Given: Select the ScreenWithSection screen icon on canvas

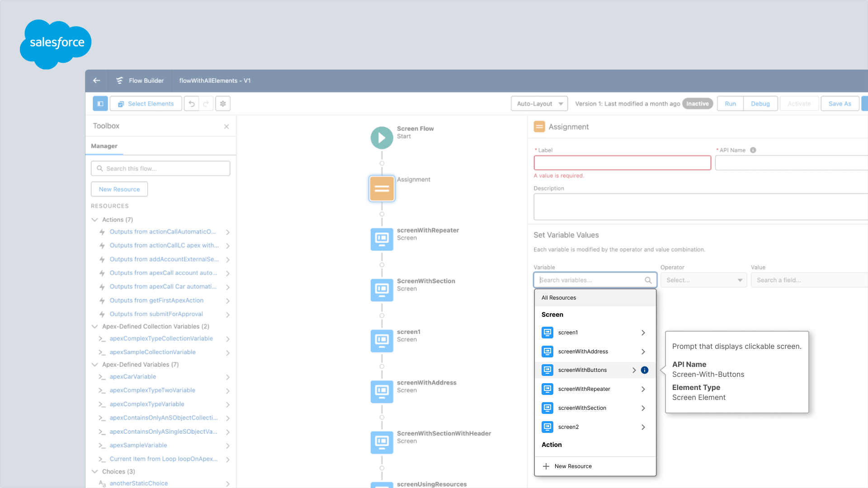Looking at the screenshot, I should pos(382,290).
